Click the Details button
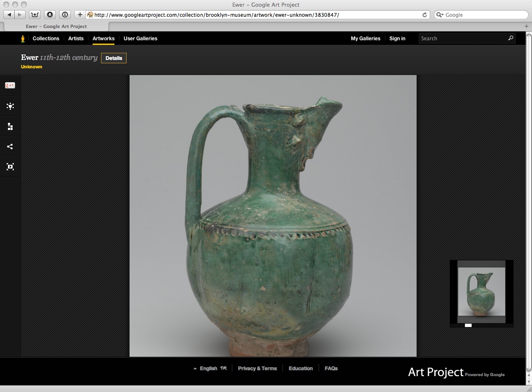This screenshot has height=392, width=532. pos(114,58)
